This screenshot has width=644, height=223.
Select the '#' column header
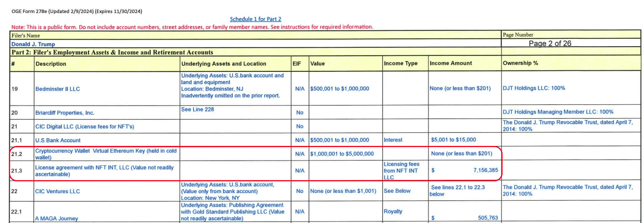13,64
